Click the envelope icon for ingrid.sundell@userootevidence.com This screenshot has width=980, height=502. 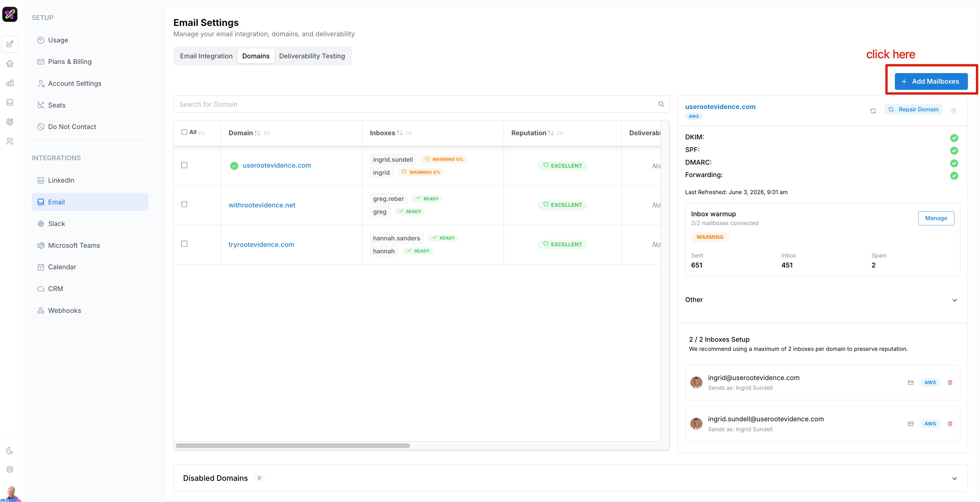click(x=911, y=424)
